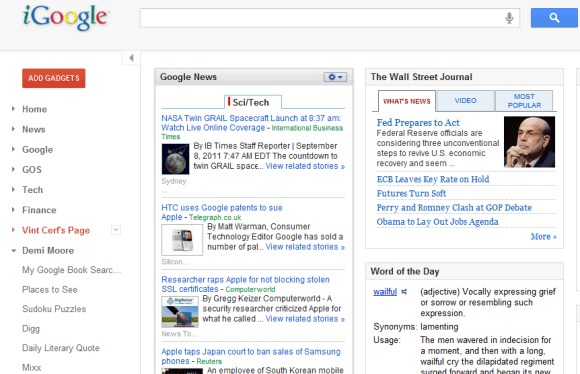580x374 pixels.
Task: Open My Google Book Search gadget link
Action: click(x=71, y=270)
